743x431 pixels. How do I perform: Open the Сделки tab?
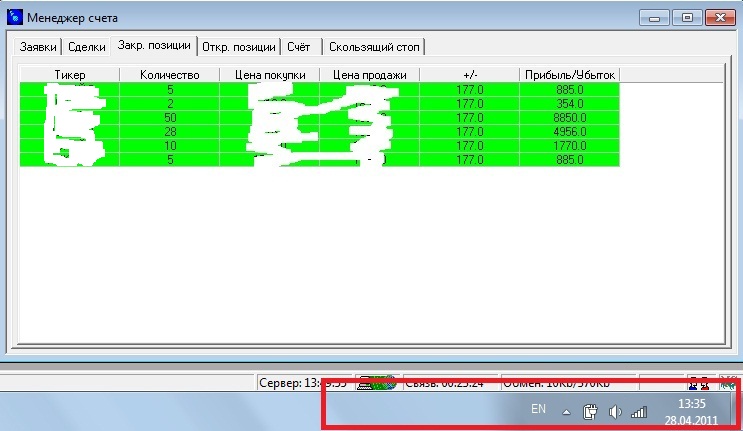[87, 47]
